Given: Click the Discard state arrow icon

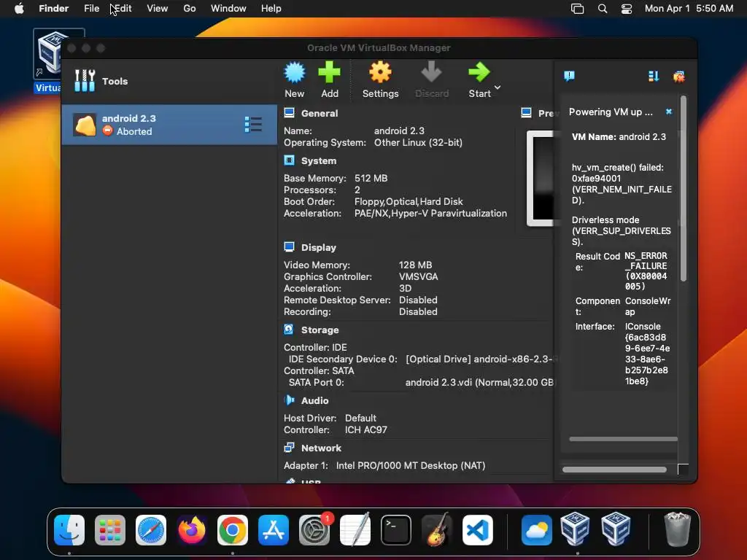Looking at the screenshot, I should [x=431, y=72].
